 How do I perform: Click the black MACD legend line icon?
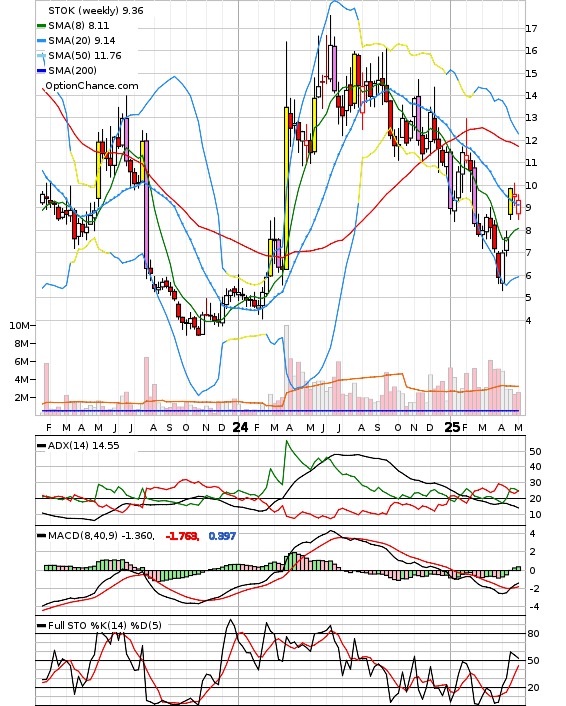pyautogui.click(x=41, y=535)
